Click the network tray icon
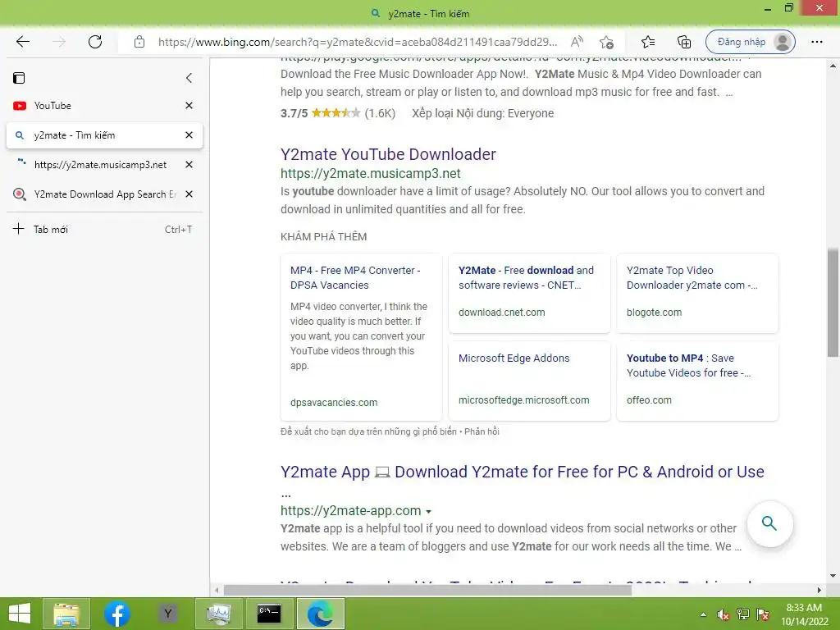The image size is (840, 630). pos(743,614)
